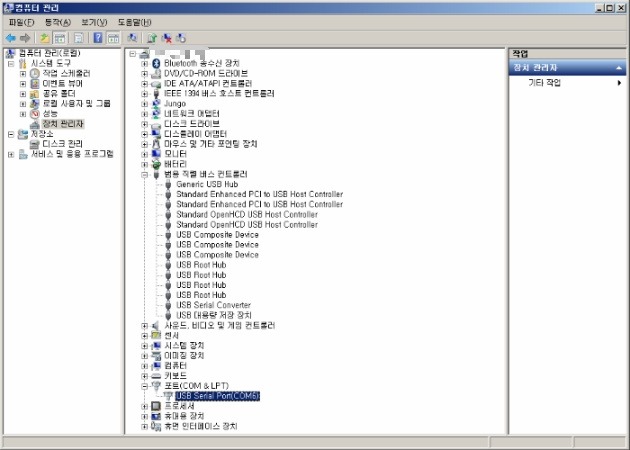
Task: Select 컴퓨터 category in device tree
Action: coord(175,366)
